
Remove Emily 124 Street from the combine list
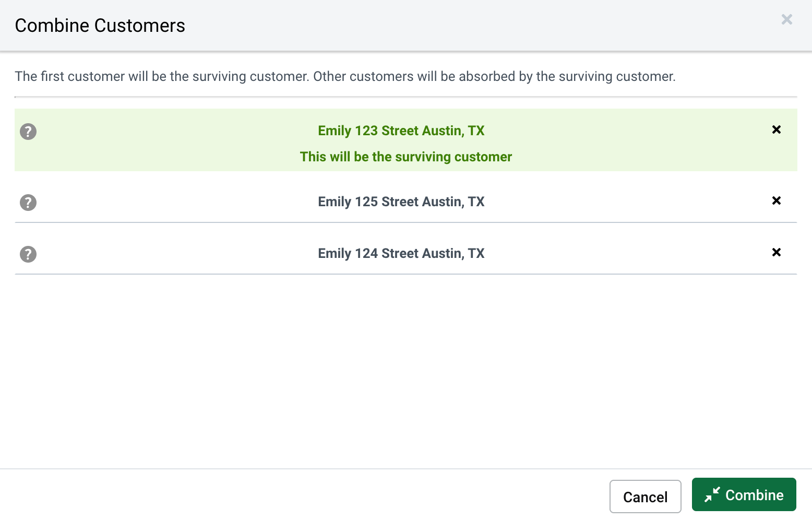tap(777, 252)
